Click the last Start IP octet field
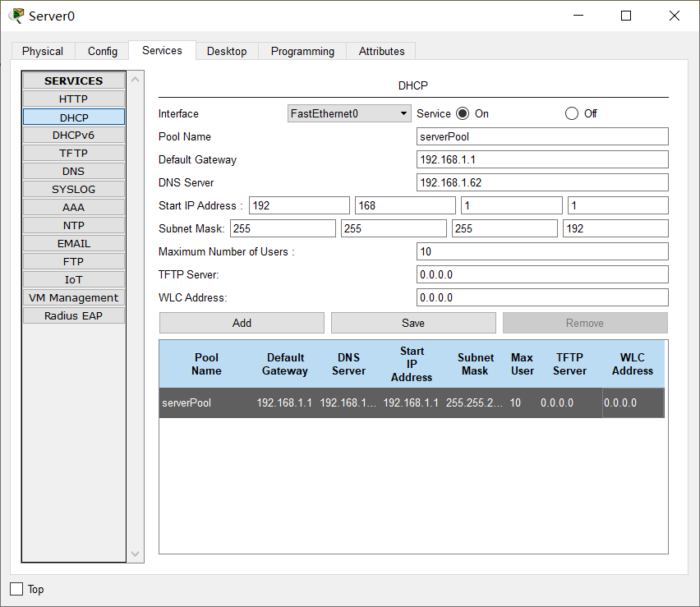Image resolution: width=700 pixels, height=607 pixels. pos(618,205)
